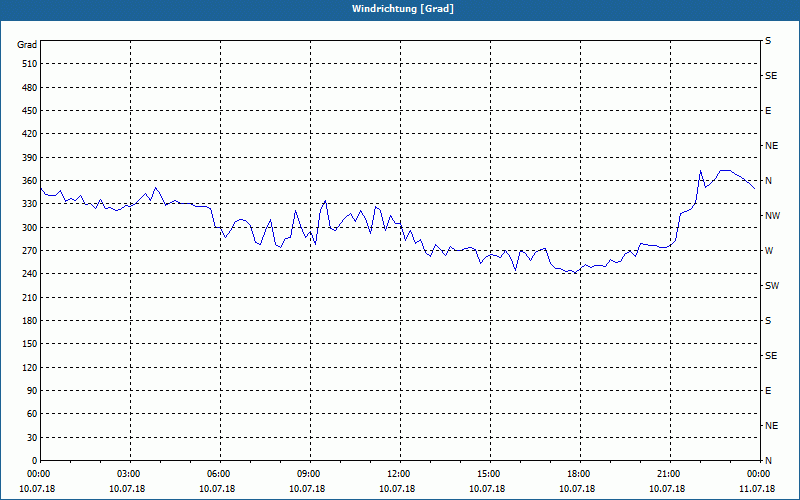Click the 270 degree axis label

pyautogui.click(x=30, y=251)
